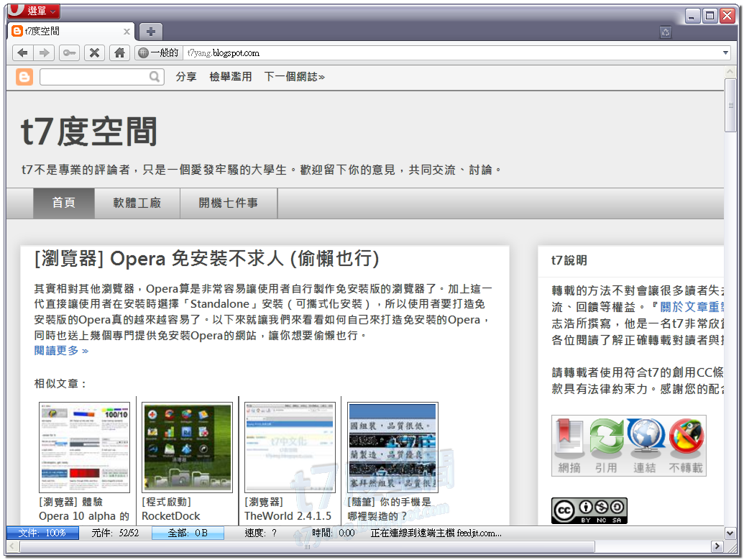Click the 文件: 100% progress indicator
Viewport: 744px width, 560px height.
point(42,533)
